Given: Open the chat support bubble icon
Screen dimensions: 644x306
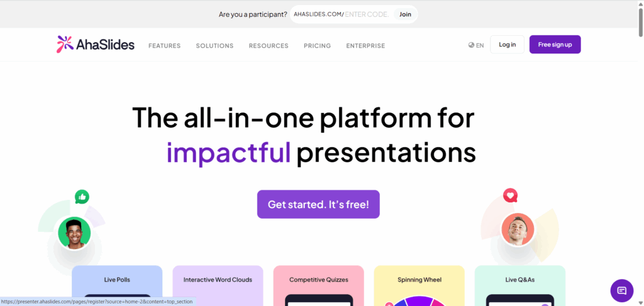Looking at the screenshot, I should [621, 290].
